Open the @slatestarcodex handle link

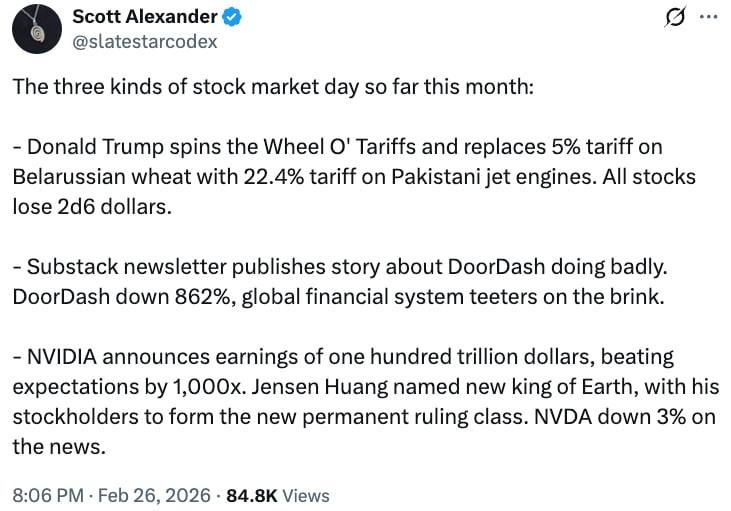click(x=144, y=41)
